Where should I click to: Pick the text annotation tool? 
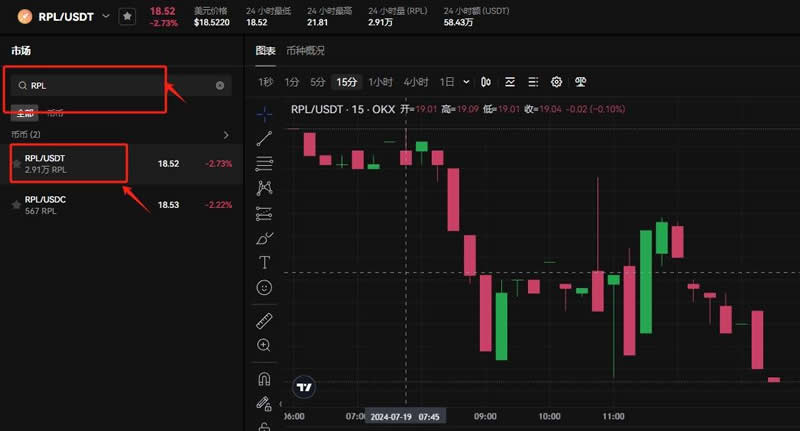click(x=264, y=262)
